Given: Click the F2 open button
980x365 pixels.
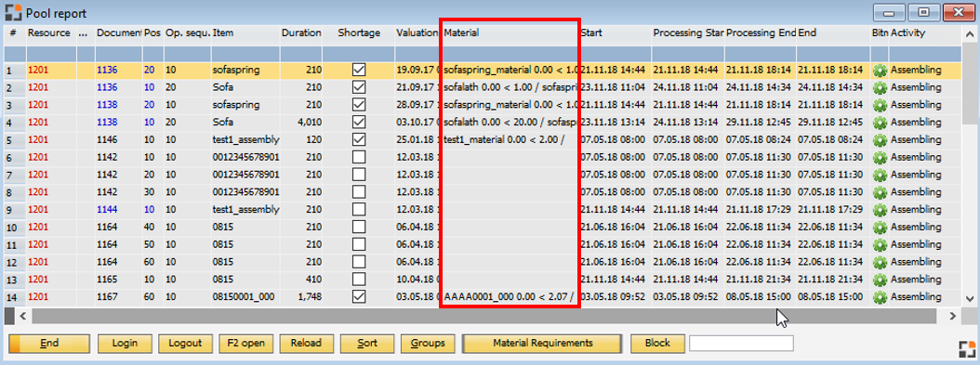Looking at the screenshot, I should [x=246, y=343].
